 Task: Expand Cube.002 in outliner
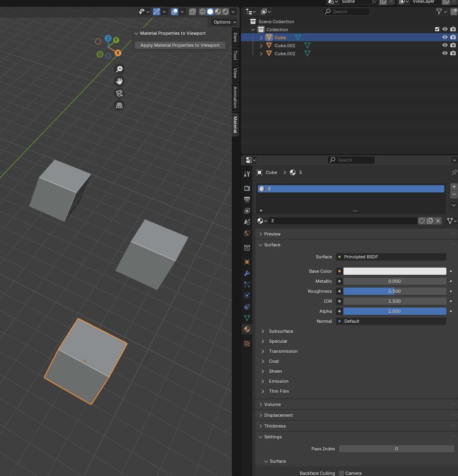[261, 54]
